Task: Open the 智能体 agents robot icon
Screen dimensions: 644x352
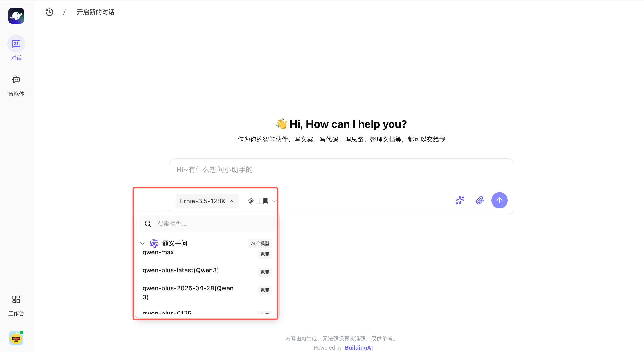Action: coord(16,80)
